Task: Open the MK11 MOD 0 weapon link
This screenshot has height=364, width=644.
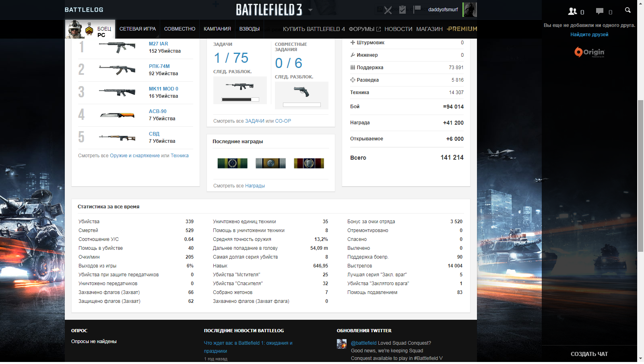Action: click(163, 89)
